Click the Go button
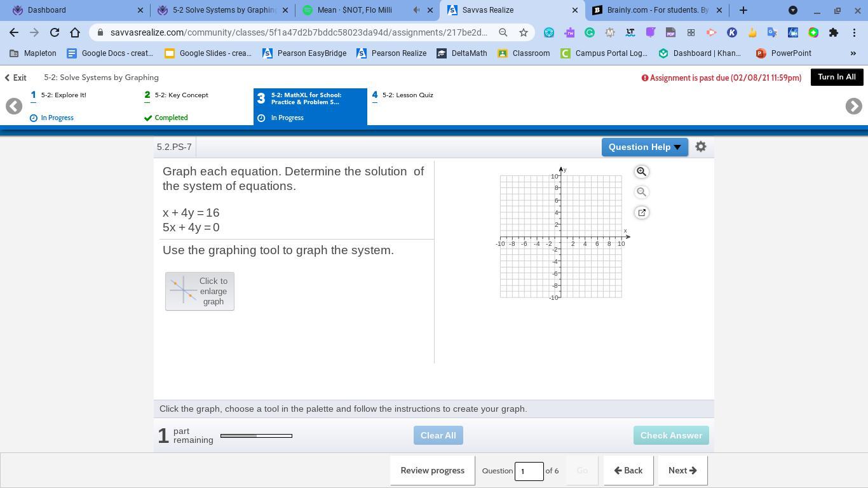The width and height of the screenshot is (868, 488). 582,471
